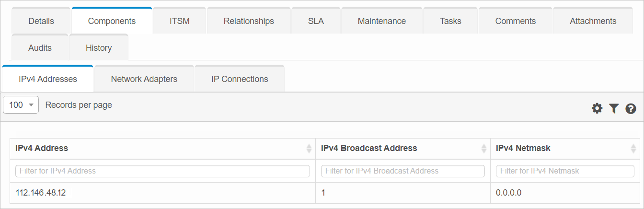
Task: Open the Maintenance tab
Action: point(381,21)
